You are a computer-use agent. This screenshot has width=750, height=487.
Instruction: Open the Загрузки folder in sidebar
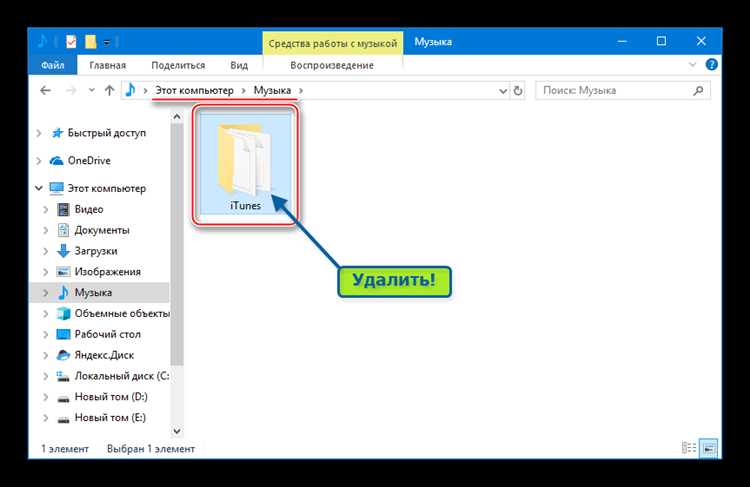(96, 251)
